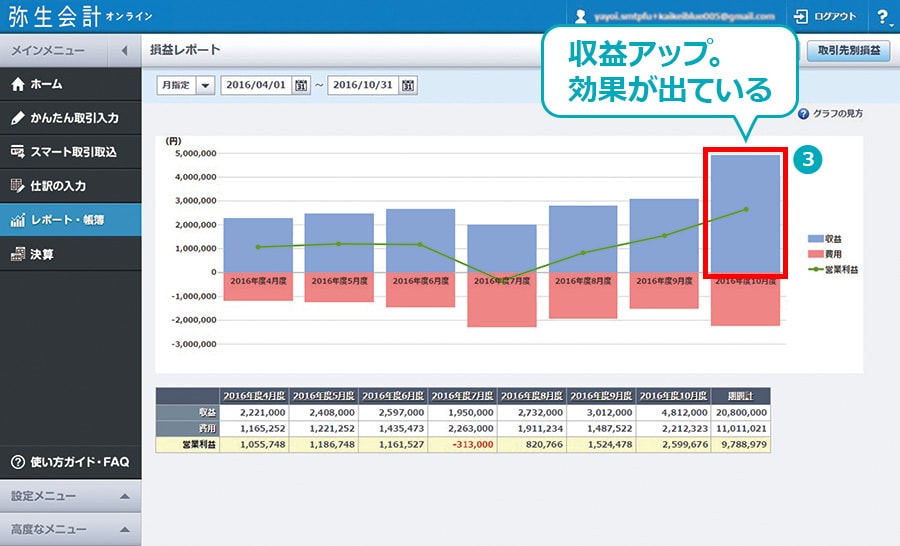
Task: Open 仕訳の入力 menu item
Action: pyautogui.click(x=71, y=185)
